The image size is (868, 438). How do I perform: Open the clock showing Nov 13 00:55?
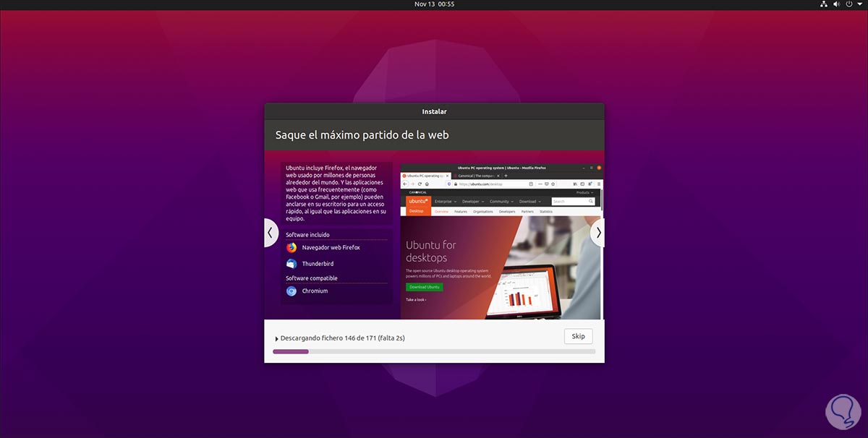point(434,4)
